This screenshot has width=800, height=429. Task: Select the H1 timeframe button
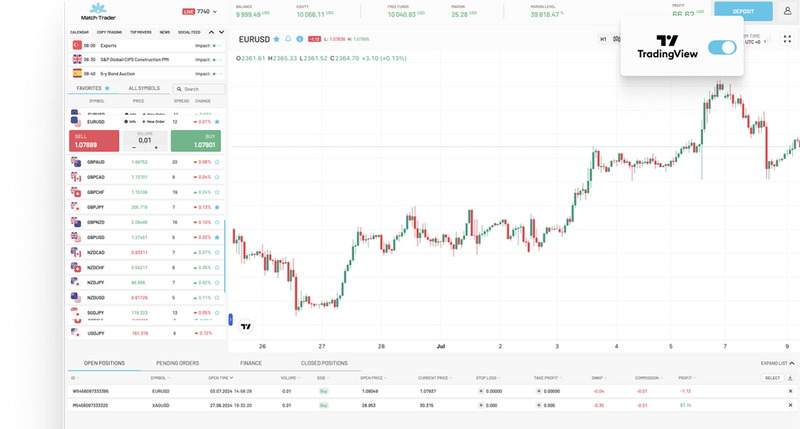[x=603, y=39]
